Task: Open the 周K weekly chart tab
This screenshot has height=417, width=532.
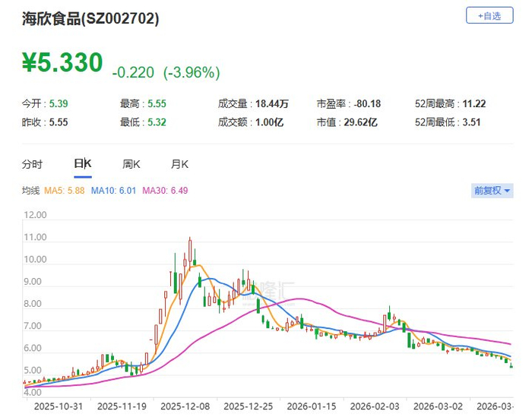Action: tap(131, 164)
